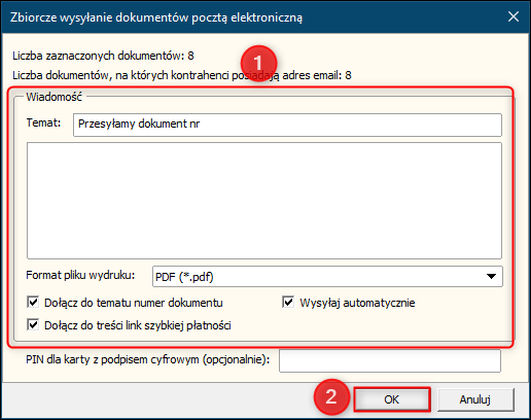
Task: Click the kontrahenci posiadają adres email line
Action: 182,75
